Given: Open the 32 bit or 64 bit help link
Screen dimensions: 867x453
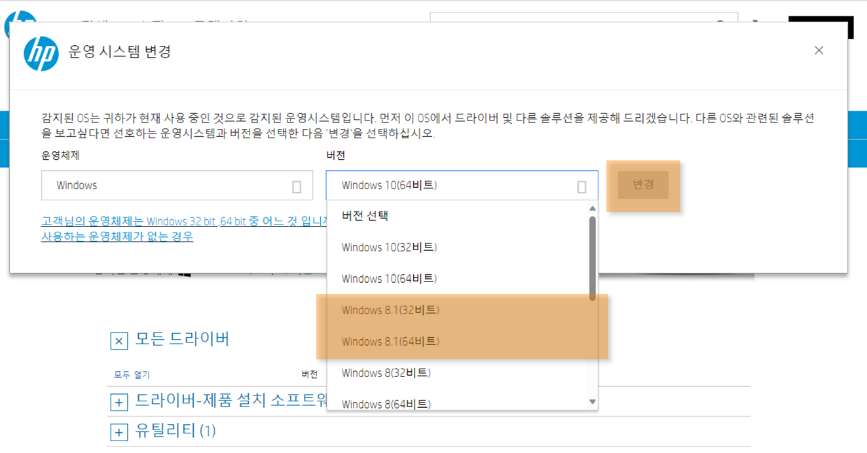Looking at the screenshot, I should 184,221.
